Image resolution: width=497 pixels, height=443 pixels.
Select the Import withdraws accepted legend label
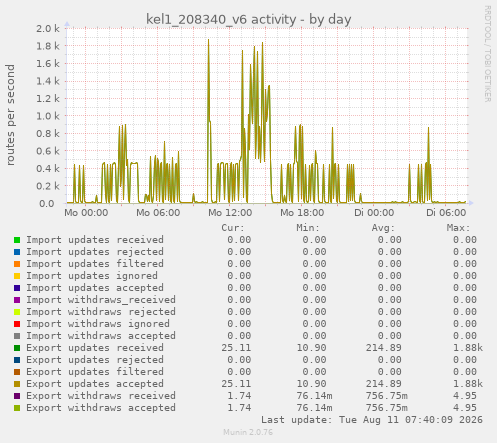coord(101,336)
